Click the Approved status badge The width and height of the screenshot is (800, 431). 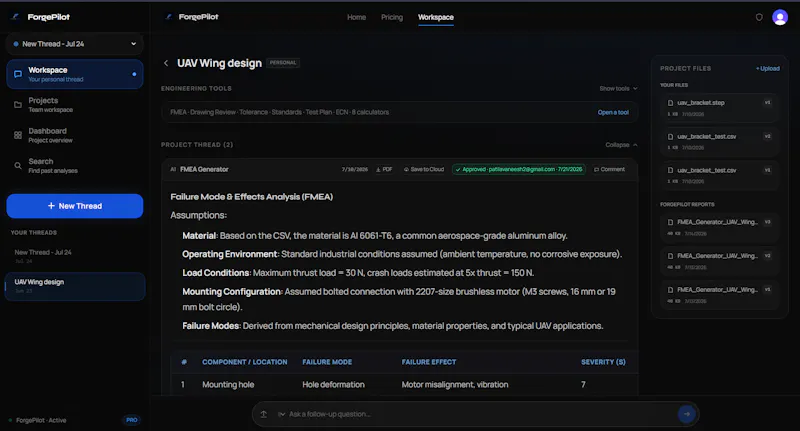(x=519, y=169)
